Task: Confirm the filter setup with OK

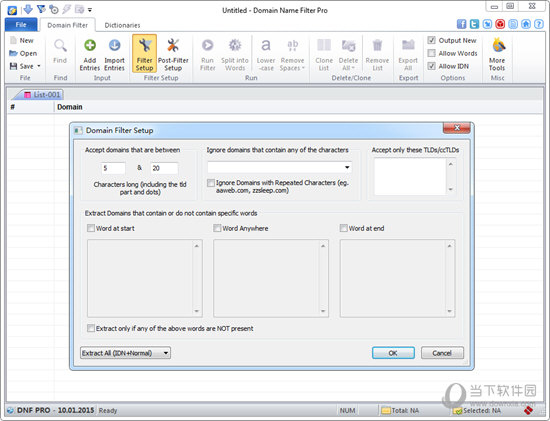Action: [x=393, y=353]
